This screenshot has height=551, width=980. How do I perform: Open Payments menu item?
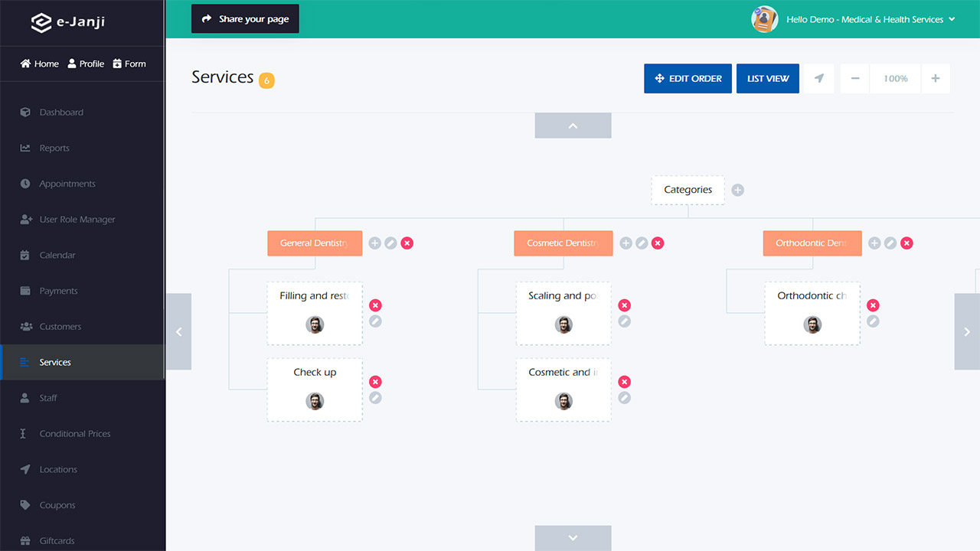(82, 291)
